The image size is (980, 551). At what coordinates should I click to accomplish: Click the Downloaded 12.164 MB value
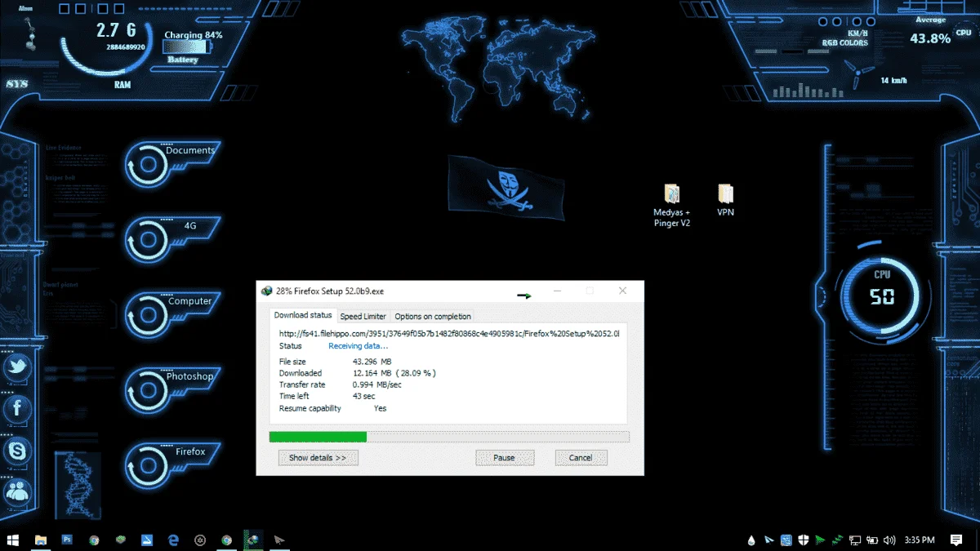tap(394, 373)
